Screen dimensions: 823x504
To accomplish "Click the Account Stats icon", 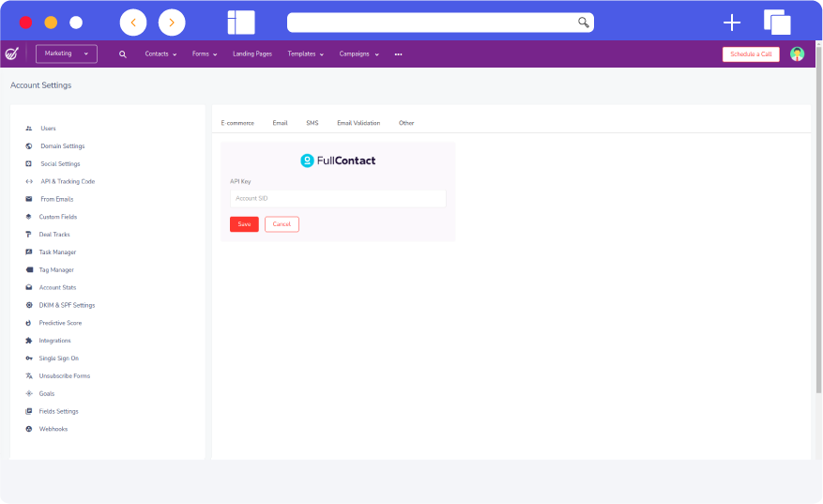I will point(29,287).
